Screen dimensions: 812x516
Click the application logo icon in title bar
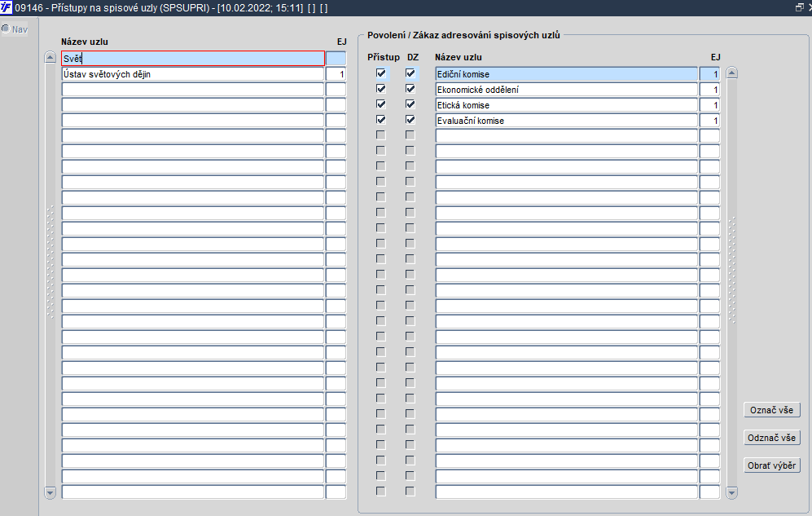click(x=7, y=8)
